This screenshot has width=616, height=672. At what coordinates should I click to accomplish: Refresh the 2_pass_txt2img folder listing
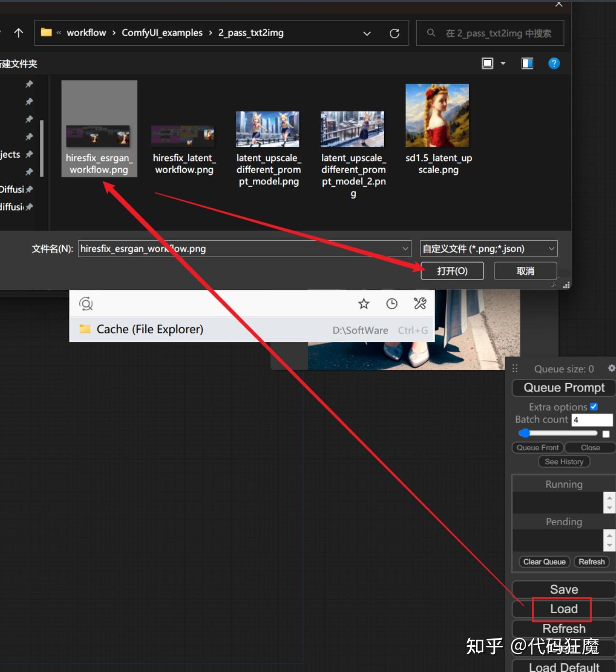394,33
